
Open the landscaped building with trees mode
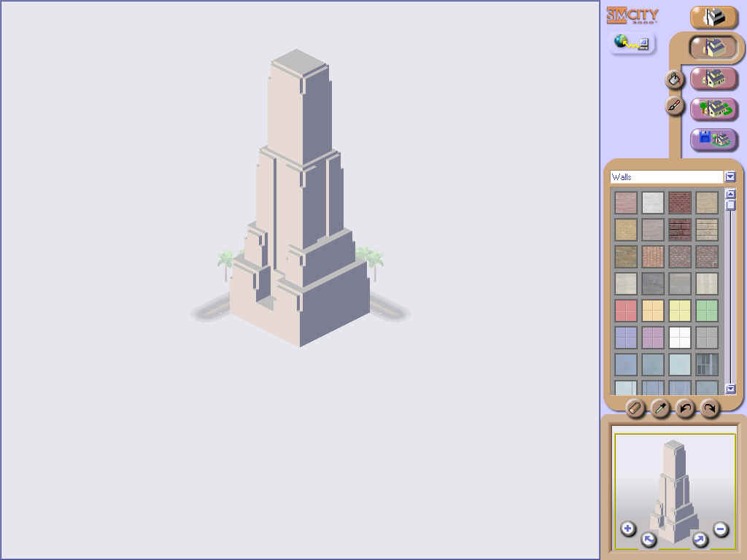click(x=713, y=109)
